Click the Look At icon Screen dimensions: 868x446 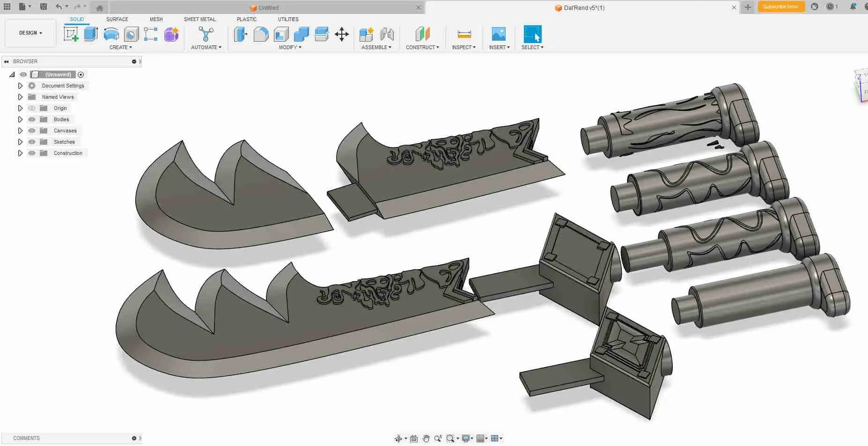point(414,439)
